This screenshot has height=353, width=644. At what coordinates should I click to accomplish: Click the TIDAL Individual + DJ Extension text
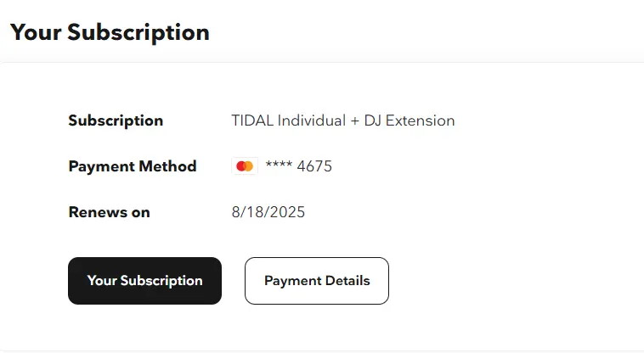click(x=343, y=120)
